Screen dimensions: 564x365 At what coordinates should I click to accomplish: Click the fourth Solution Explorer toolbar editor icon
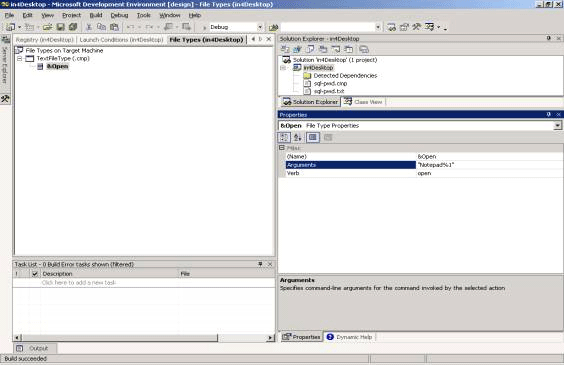tap(323, 49)
